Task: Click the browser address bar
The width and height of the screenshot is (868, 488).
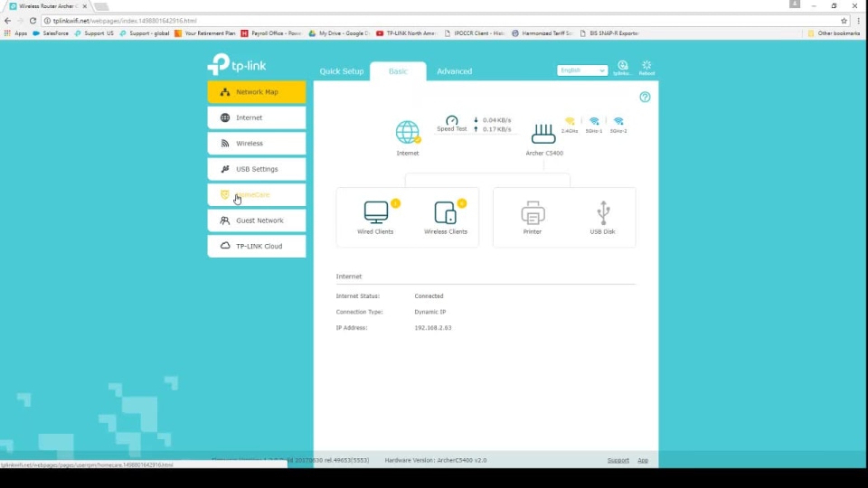Action: (443, 21)
